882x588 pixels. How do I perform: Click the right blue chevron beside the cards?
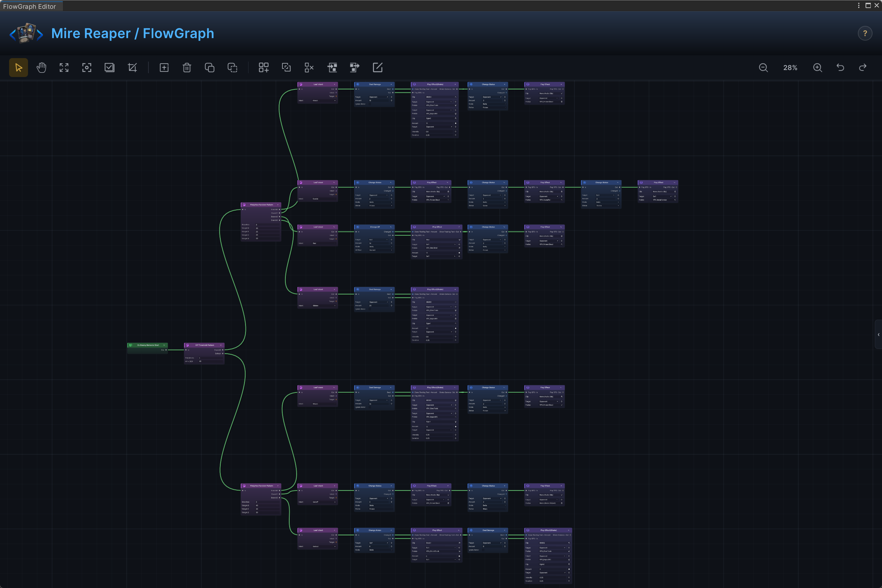tap(40, 35)
